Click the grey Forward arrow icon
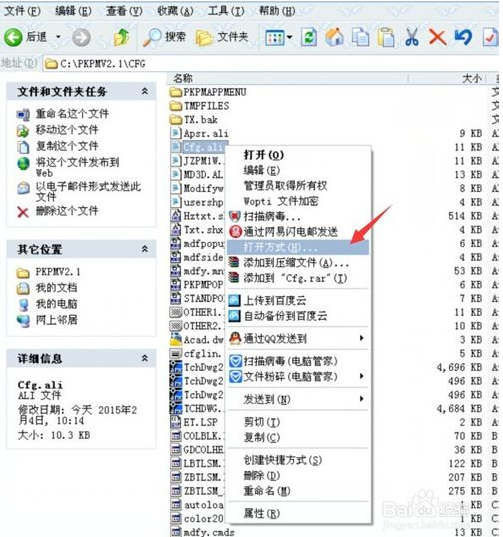The height and width of the screenshot is (537, 503). click(x=81, y=37)
